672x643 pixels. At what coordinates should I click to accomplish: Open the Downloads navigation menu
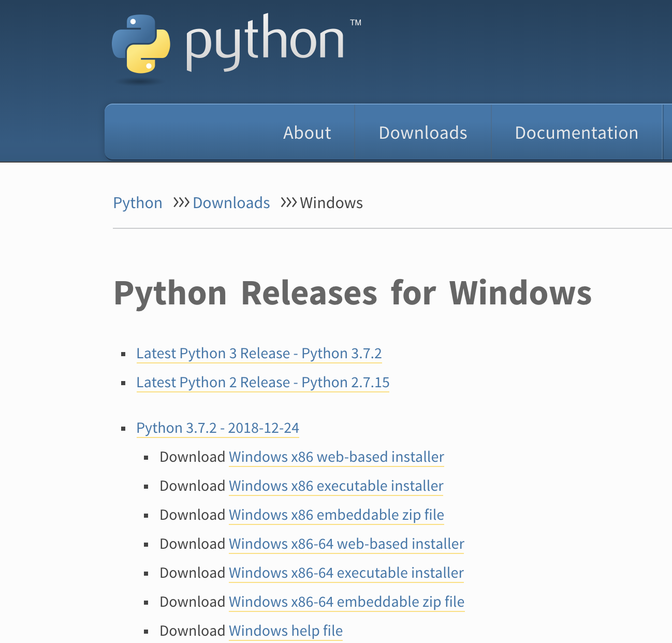(x=422, y=133)
